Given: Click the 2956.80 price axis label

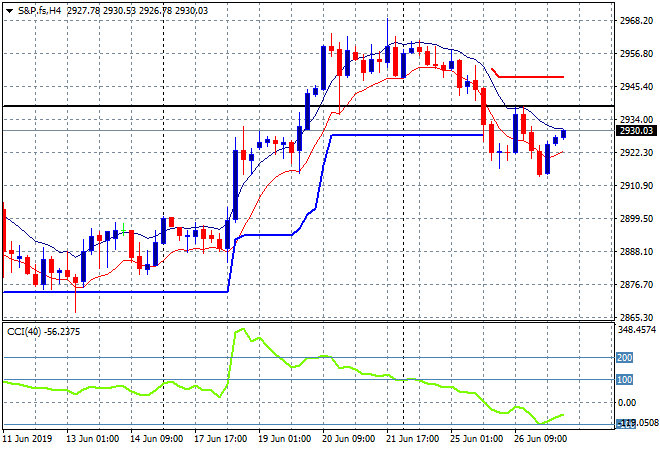Looking at the screenshot, I should click(636, 54).
